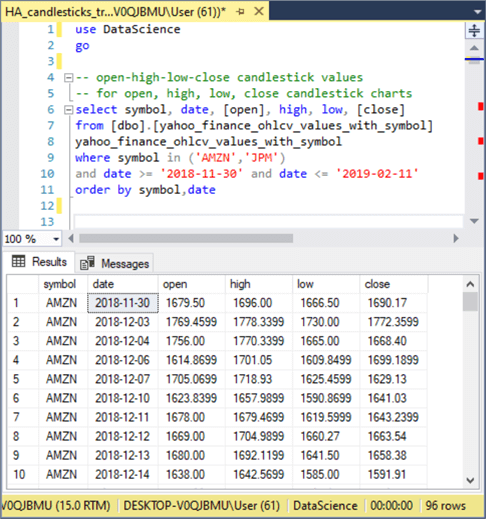Click the symbol column header
486x519 pixels.
(63, 284)
